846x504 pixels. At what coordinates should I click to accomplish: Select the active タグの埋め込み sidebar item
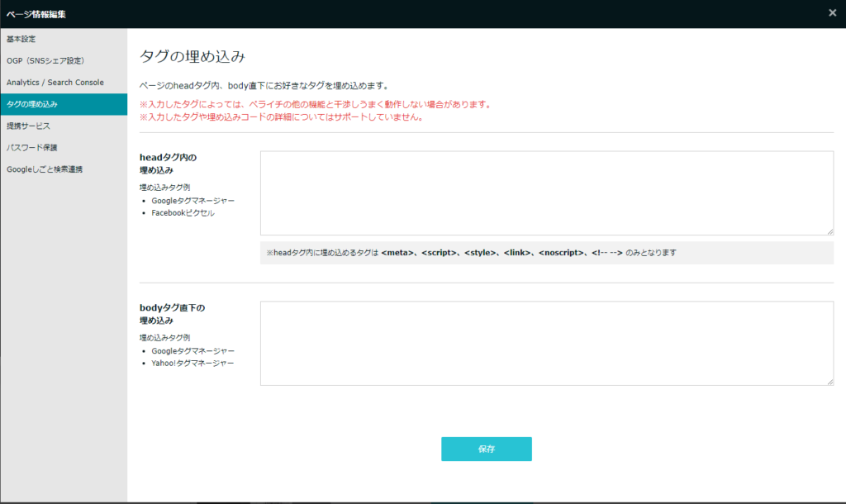click(33, 104)
